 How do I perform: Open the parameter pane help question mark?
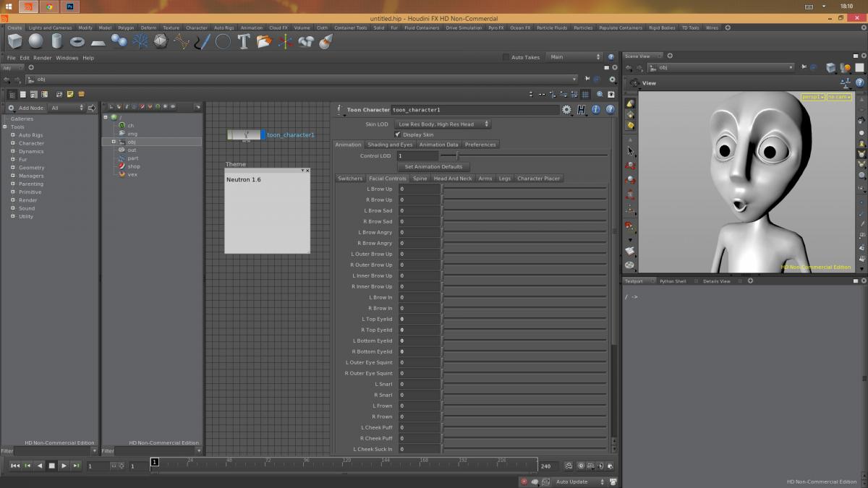(610, 110)
